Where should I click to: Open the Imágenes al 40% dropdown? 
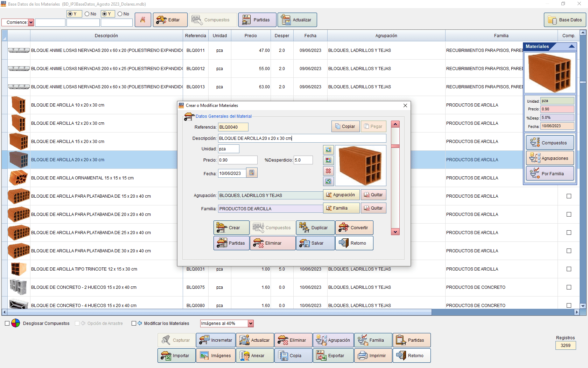(x=251, y=323)
